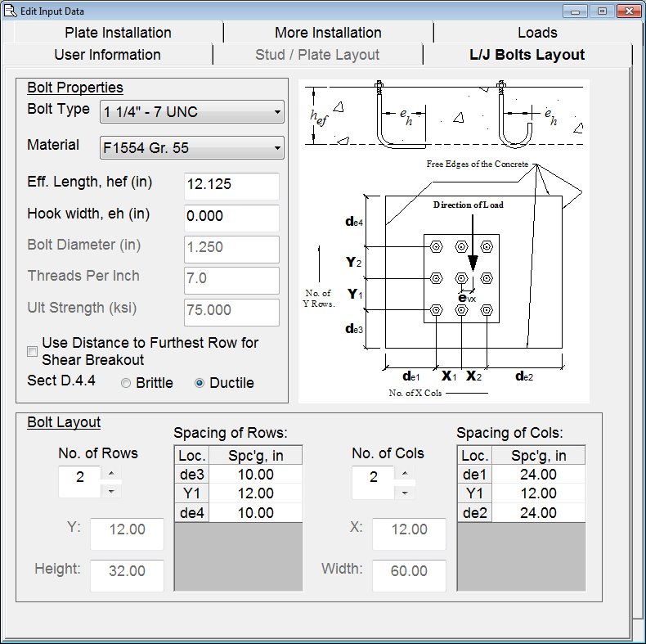Click the Eff. Length hef input field
The height and width of the screenshot is (644, 646).
(231, 185)
